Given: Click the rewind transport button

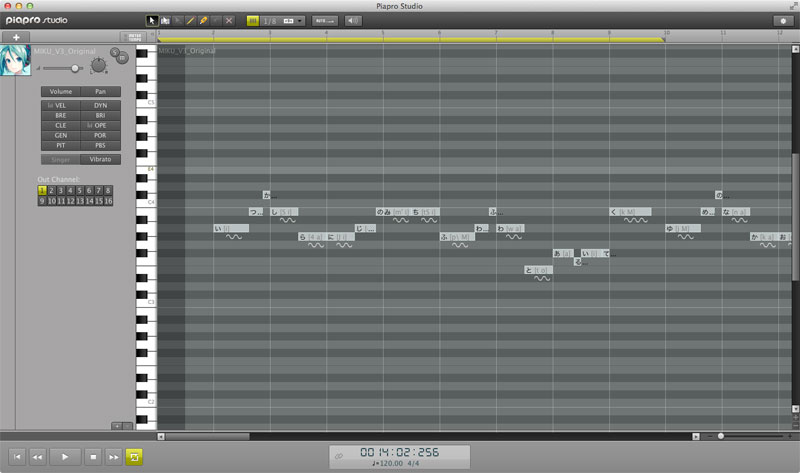Looking at the screenshot, I should coord(37,457).
